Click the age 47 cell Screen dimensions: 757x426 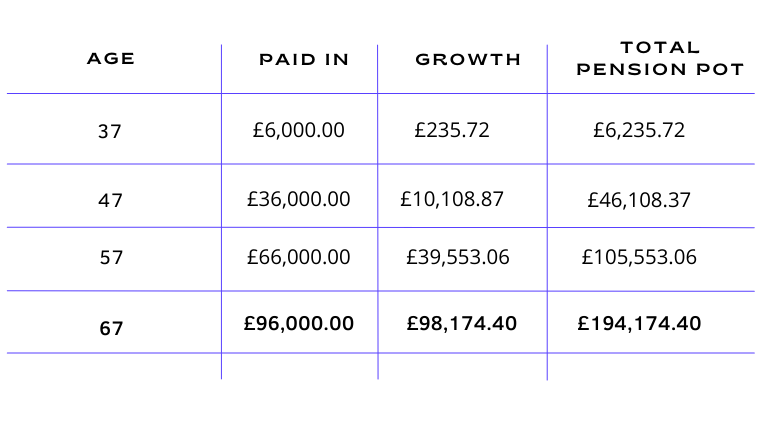(x=110, y=200)
